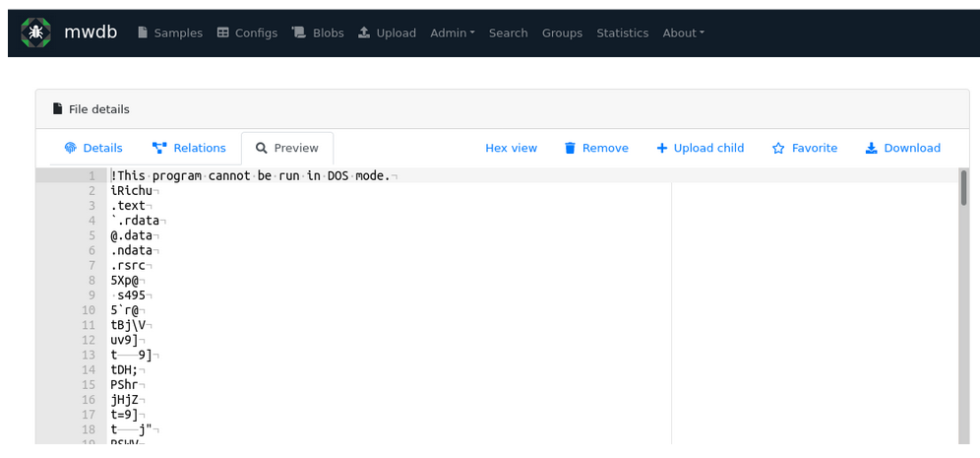Click the plus icon beside Upload child
The width and height of the screenshot is (980, 458).
pos(662,149)
